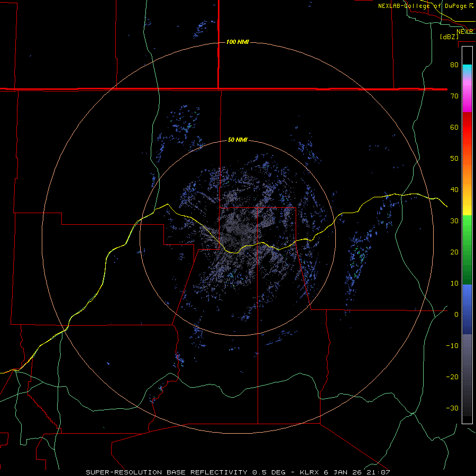Click the 10 value on the dBZ scale
476x476 pixels.
point(454,283)
